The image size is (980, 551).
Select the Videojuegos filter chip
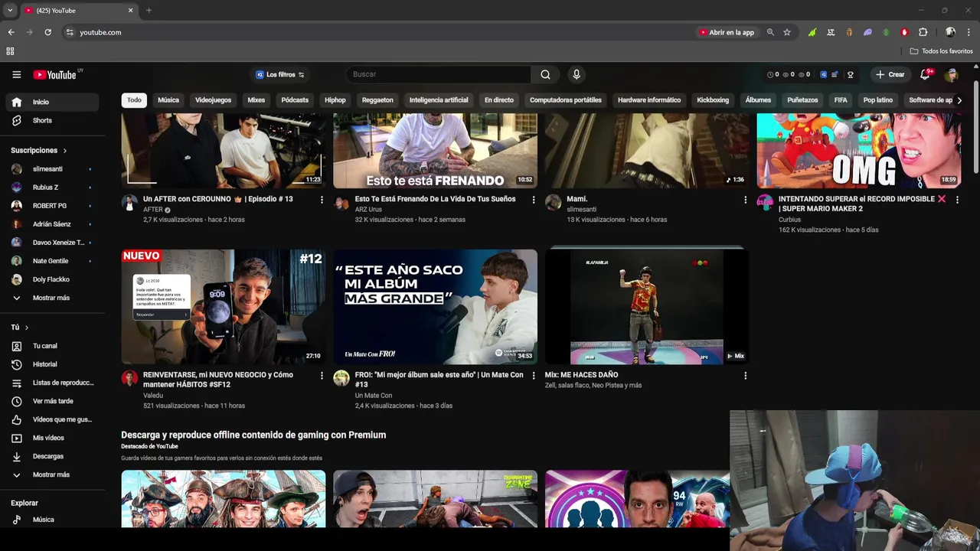click(x=213, y=100)
